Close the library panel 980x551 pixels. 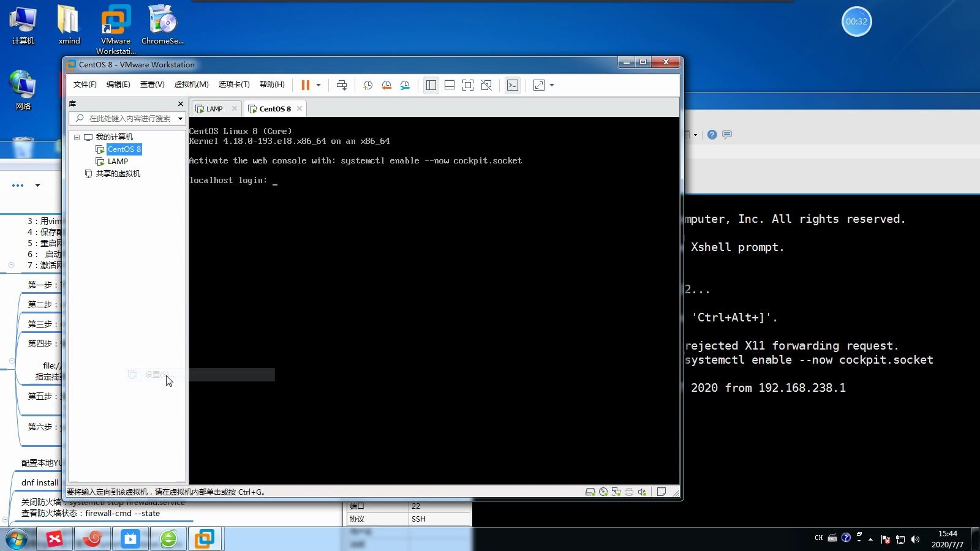[181, 104]
